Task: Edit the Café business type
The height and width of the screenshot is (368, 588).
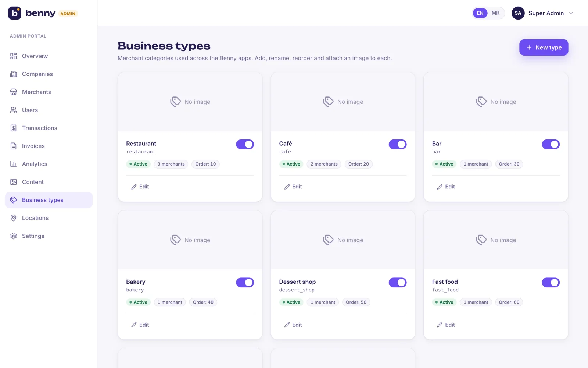Action: click(293, 187)
